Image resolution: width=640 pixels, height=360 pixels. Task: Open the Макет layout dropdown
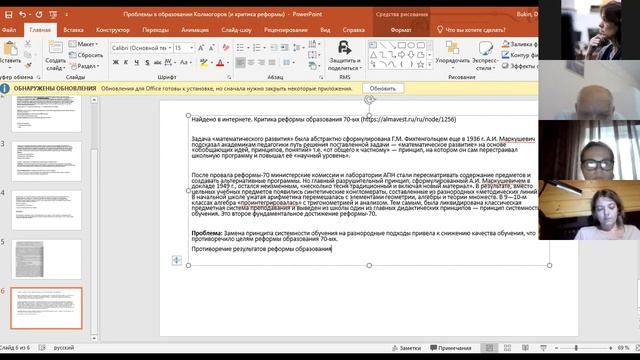click(x=84, y=44)
